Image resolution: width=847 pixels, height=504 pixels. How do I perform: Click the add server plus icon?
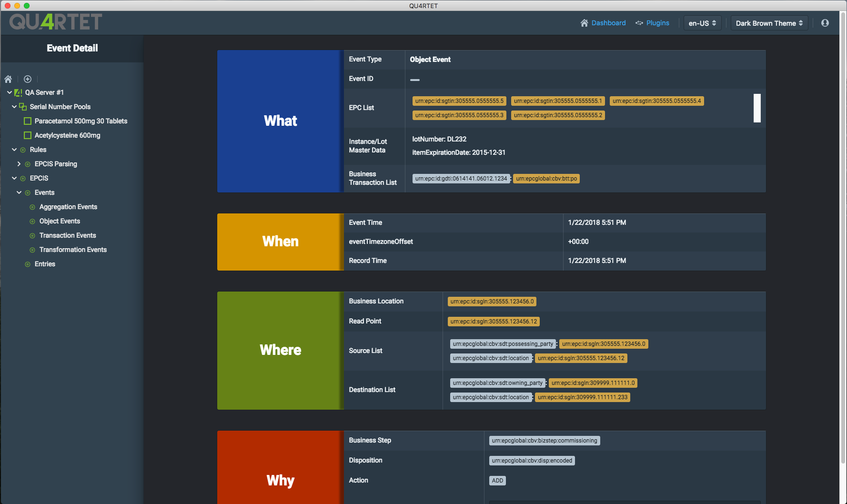tap(28, 79)
